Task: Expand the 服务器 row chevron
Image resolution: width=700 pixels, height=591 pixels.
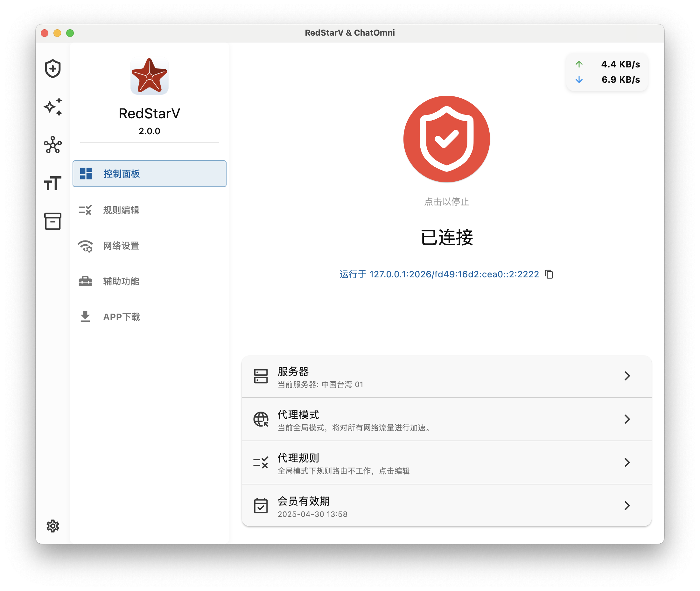Action: coord(626,376)
